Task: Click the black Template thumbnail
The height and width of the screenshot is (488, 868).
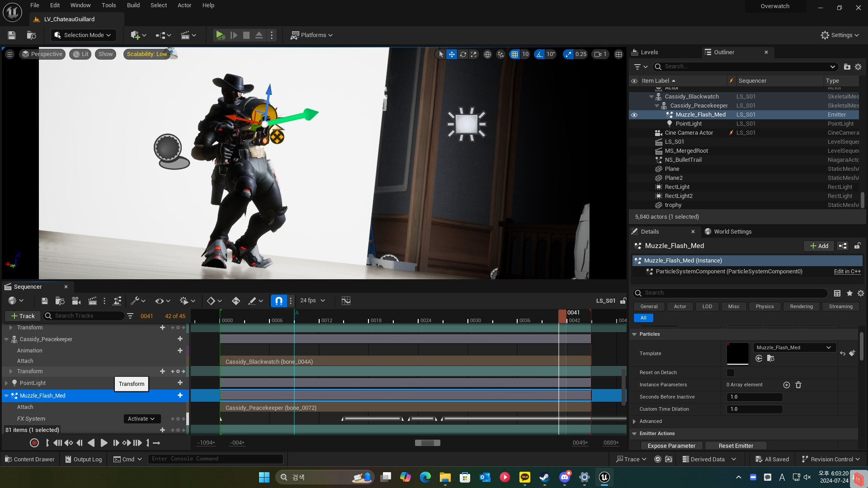Action: point(738,354)
